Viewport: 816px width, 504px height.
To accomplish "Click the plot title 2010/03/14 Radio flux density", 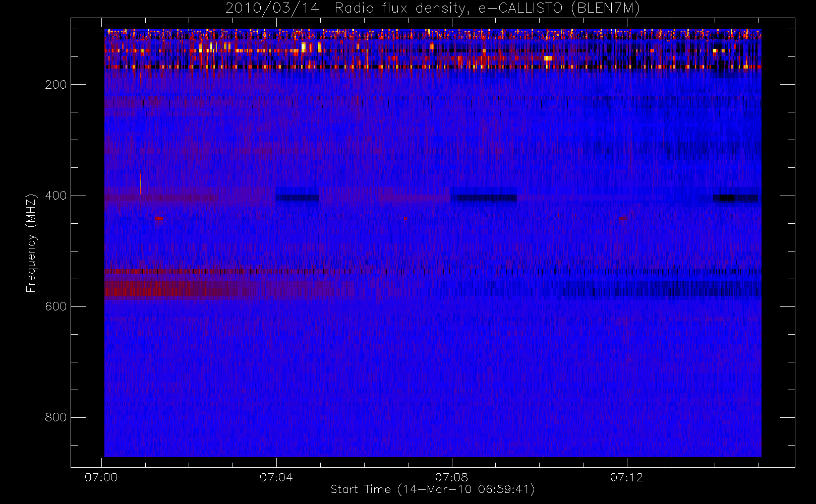I will click(433, 9).
